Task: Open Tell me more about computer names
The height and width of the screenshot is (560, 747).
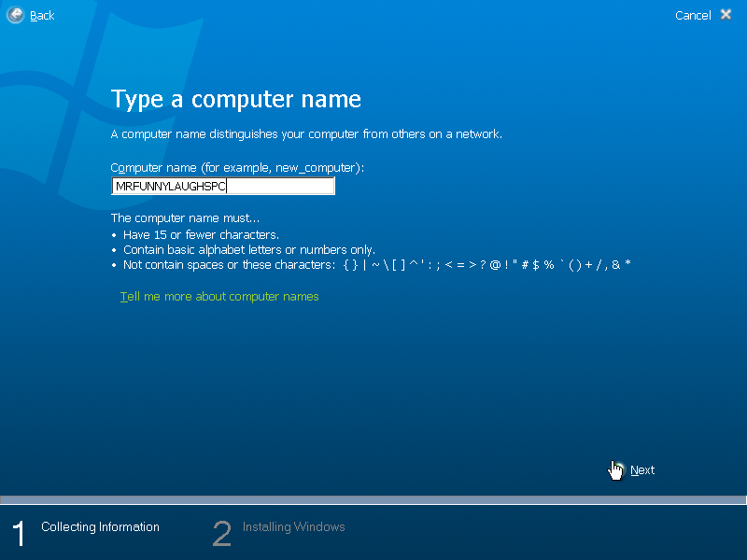Action: click(219, 297)
